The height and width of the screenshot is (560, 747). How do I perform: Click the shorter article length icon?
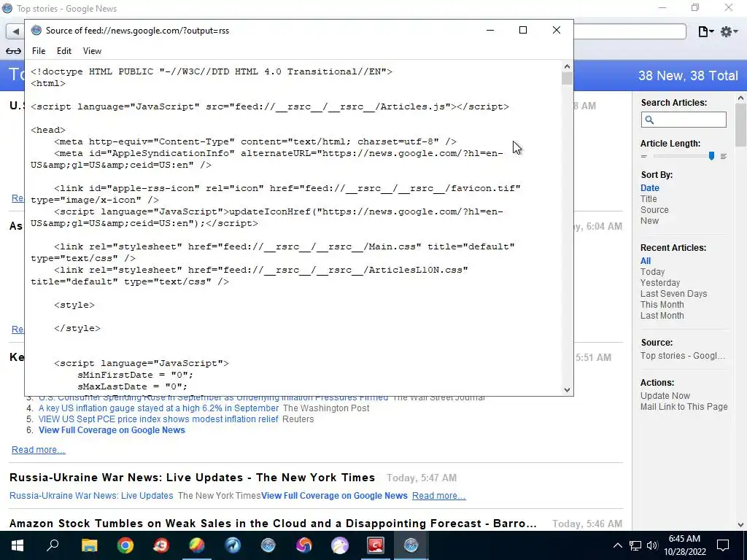point(644,156)
